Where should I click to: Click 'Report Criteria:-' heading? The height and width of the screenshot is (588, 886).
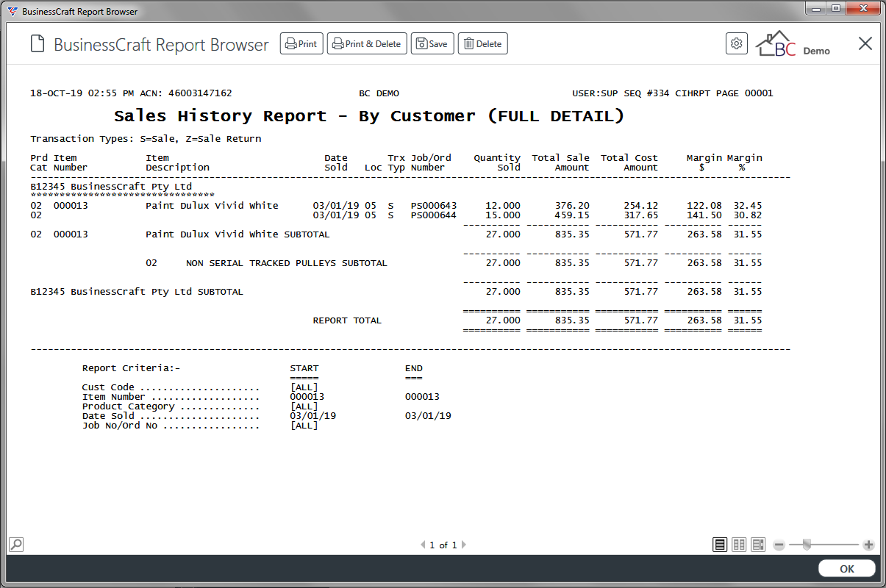click(131, 369)
